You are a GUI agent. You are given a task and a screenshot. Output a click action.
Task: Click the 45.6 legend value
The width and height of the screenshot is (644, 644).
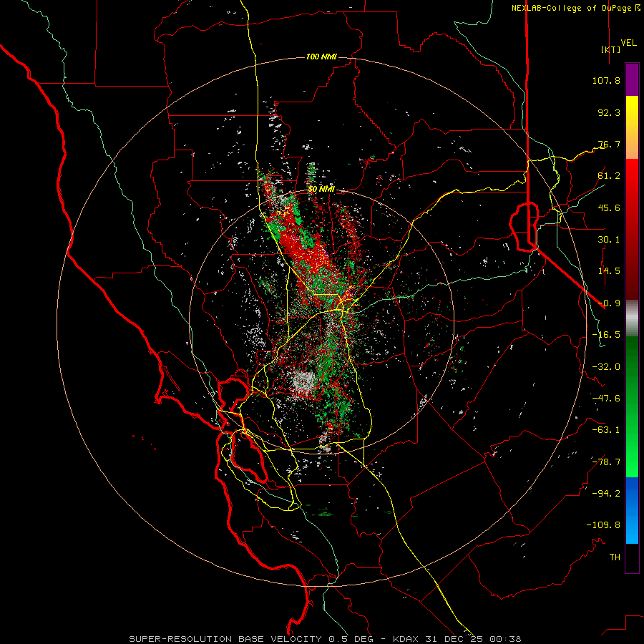pyautogui.click(x=609, y=208)
